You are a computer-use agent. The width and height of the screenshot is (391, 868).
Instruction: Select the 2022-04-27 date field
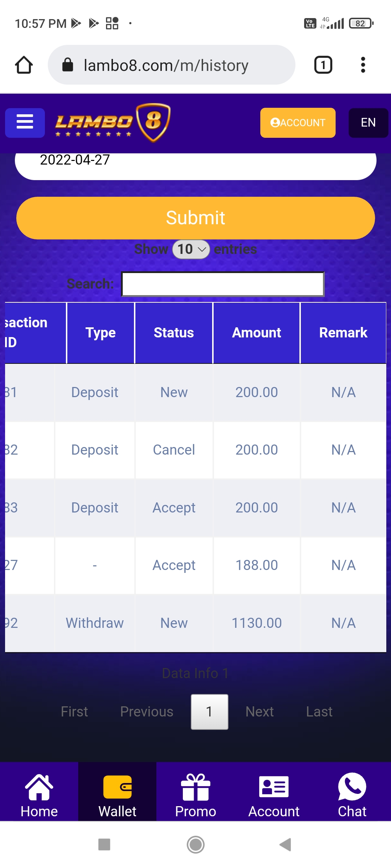[x=195, y=161]
